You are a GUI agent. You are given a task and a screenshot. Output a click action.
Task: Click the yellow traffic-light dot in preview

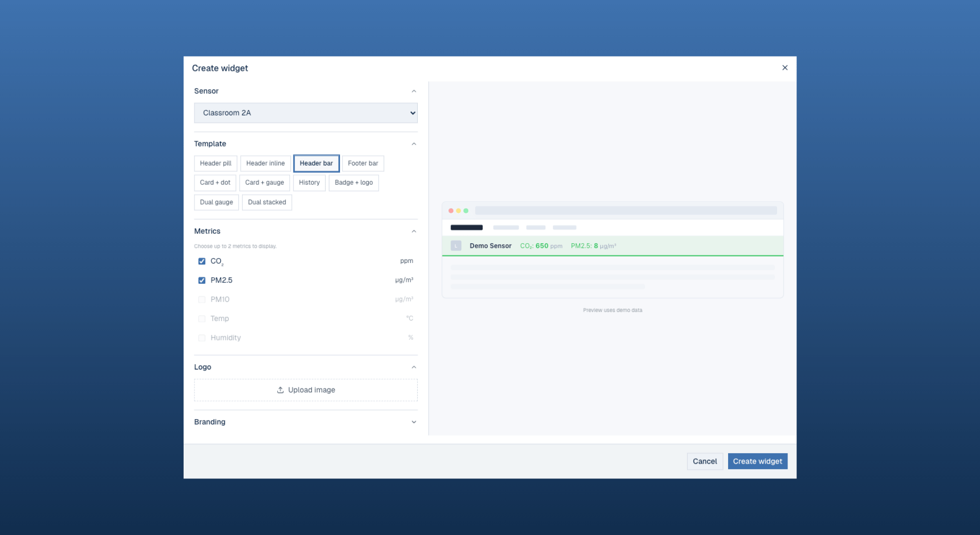click(458, 210)
